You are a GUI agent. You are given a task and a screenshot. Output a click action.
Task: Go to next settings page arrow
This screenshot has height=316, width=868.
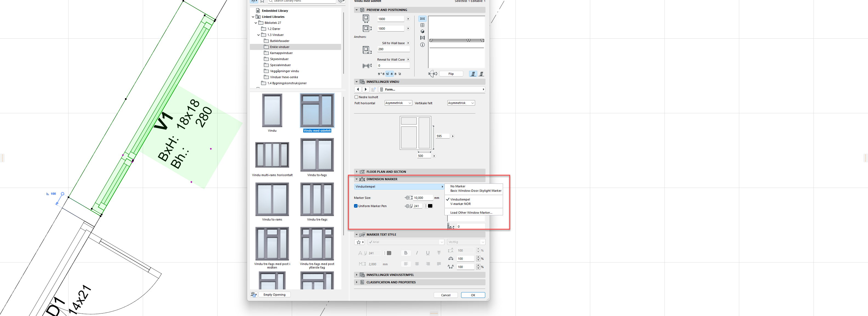[x=366, y=89]
